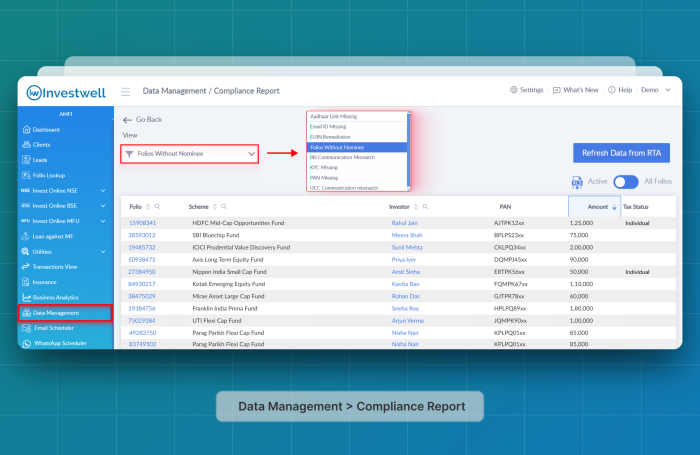The image size is (700, 455).
Task: Open investor Priya Iyer
Action: click(404, 259)
